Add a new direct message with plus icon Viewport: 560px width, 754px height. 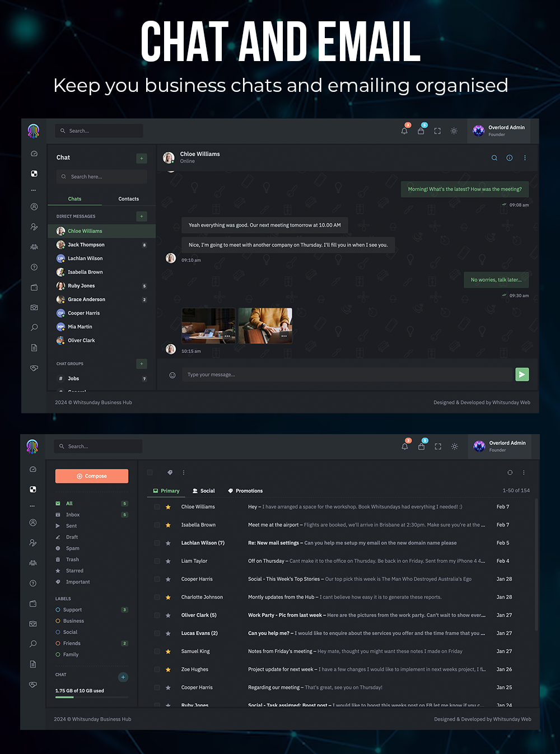click(142, 216)
